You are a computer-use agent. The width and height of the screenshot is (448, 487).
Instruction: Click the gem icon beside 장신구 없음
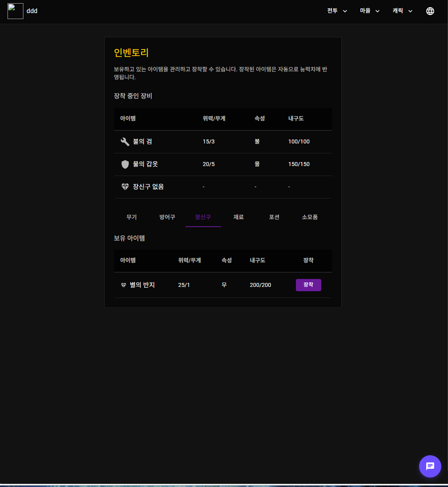pos(125,187)
